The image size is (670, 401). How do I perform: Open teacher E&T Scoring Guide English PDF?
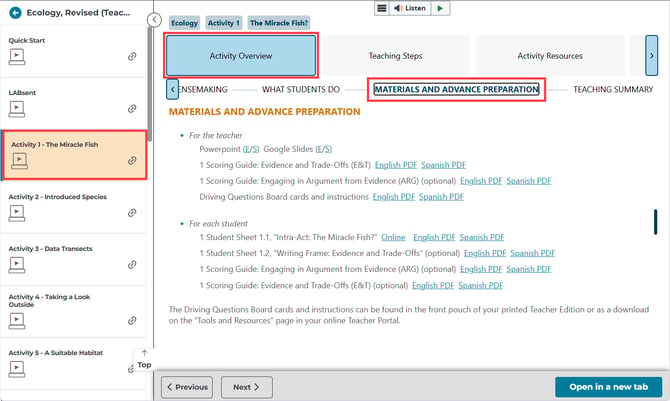(x=396, y=165)
